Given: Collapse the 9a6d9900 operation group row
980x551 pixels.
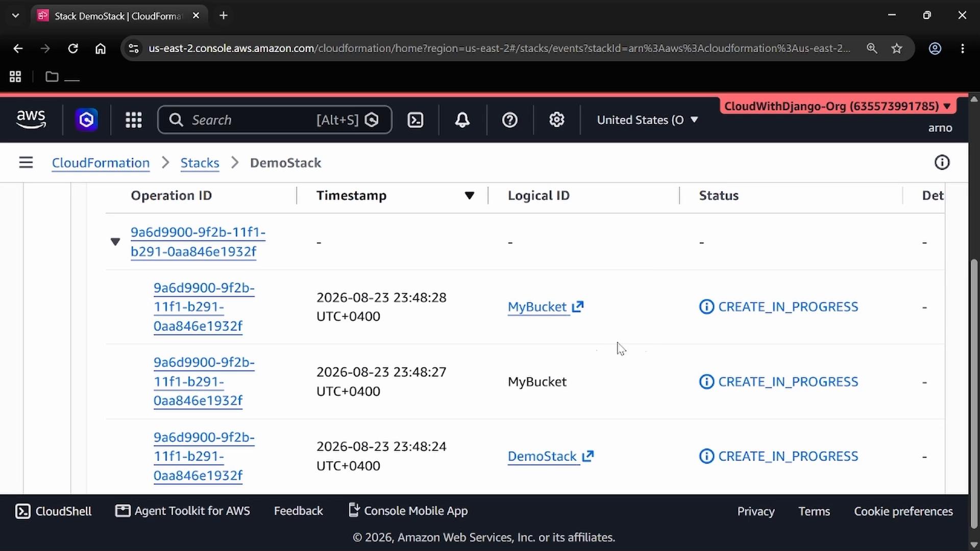Looking at the screenshot, I should point(115,241).
